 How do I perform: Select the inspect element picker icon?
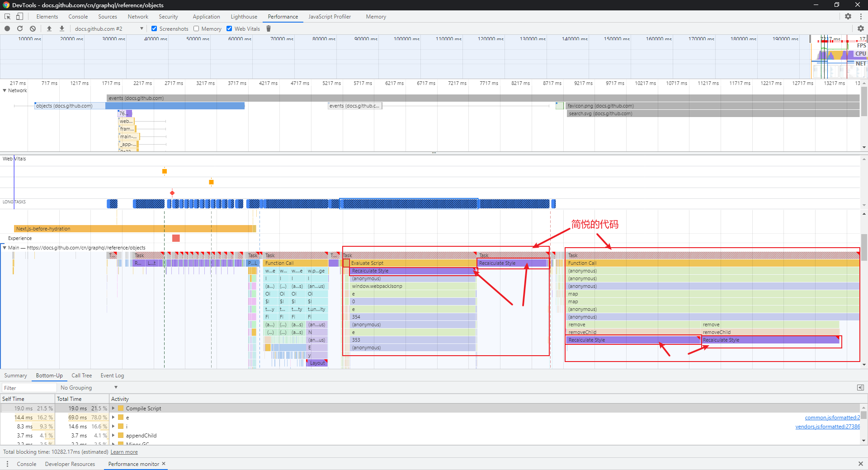(7, 16)
